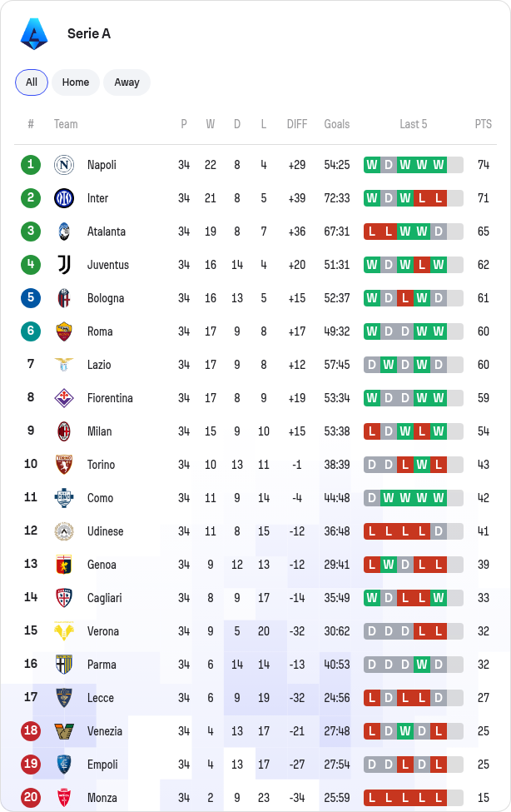Switch to the Home standings filter

pos(76,82)
